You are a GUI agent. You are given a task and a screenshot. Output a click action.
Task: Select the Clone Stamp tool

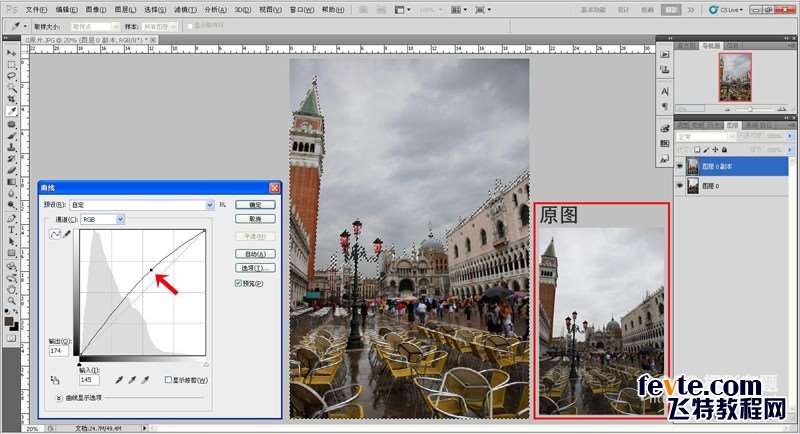pos(11,147)
